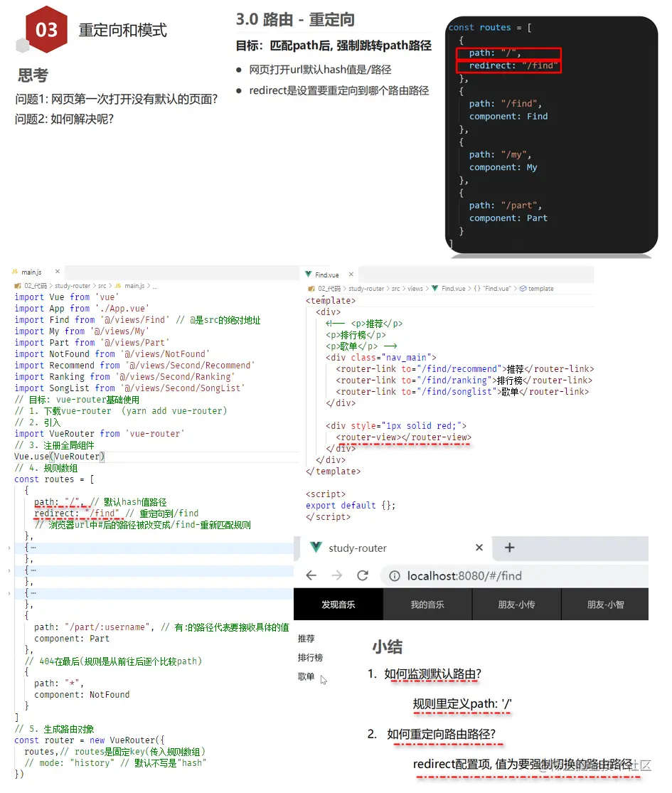
Task: Click the 歌单 link in the web page
Action: (x=306, y=676)
